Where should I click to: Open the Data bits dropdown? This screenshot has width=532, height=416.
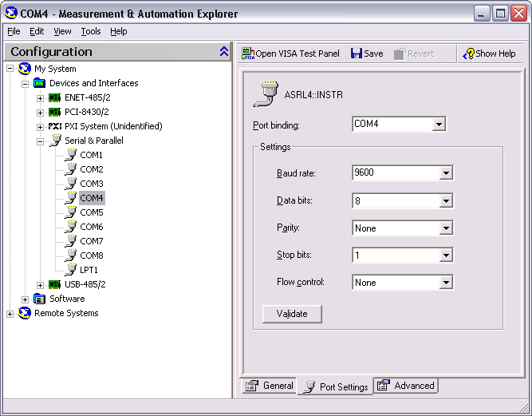coord(446,200)
